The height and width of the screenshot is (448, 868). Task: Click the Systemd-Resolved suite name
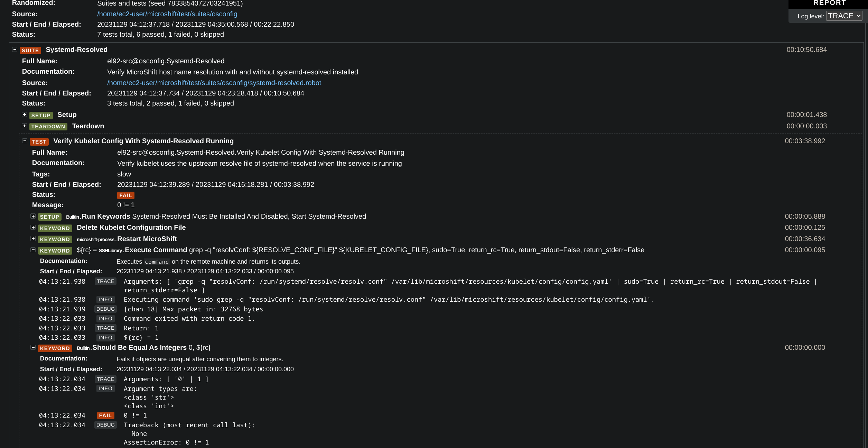pos(76,49)
